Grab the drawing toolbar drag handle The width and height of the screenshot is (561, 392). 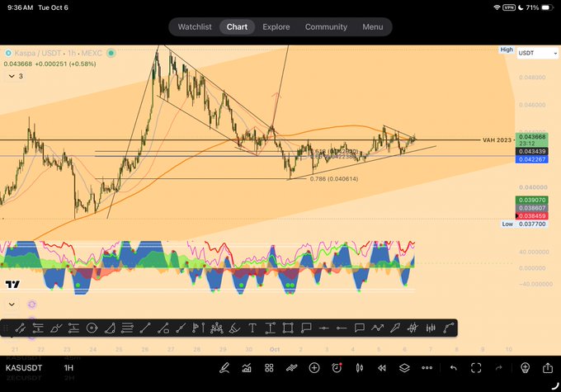tap(5, 328)
